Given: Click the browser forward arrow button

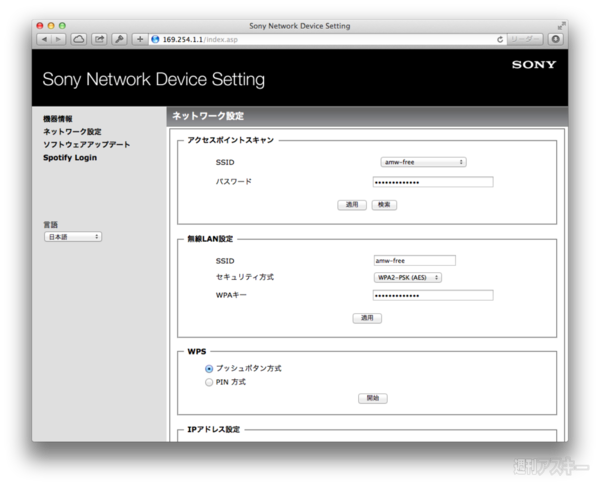Looking at the screenshot, I should (x=58, y=39).
